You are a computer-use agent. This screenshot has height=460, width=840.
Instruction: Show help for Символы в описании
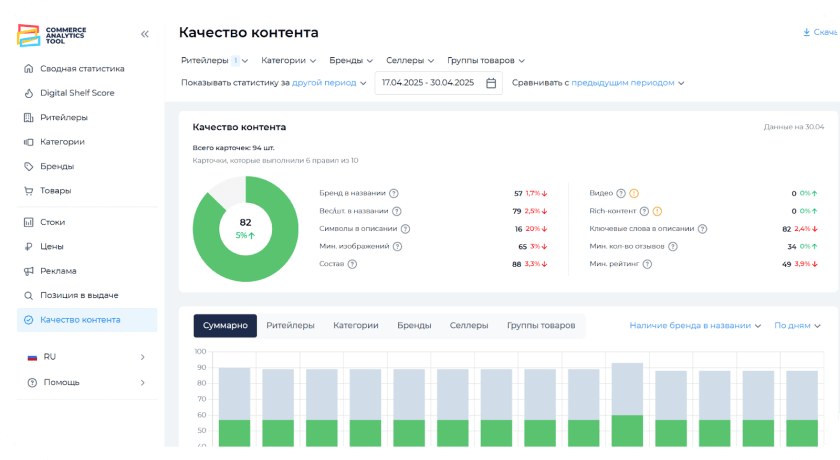click(x=406, y=229)
